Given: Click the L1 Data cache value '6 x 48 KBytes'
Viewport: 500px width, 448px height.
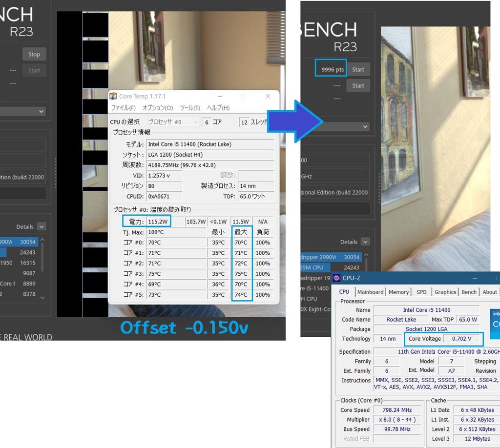Looking at the screenshot, I should tap(478, 410).
